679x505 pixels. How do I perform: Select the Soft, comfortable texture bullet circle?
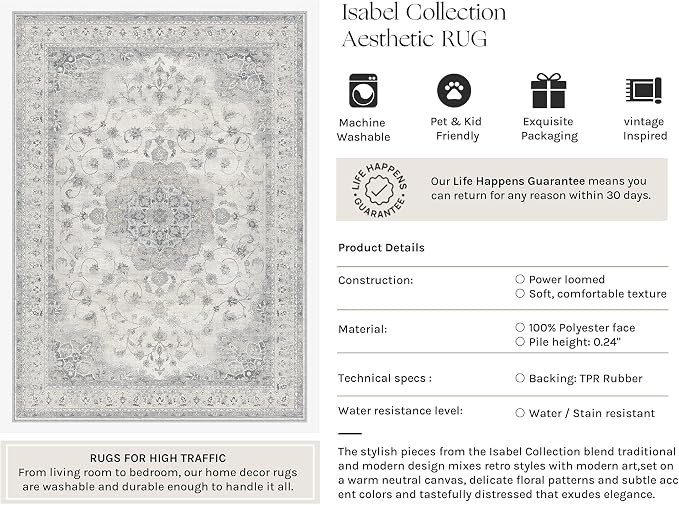520,293
